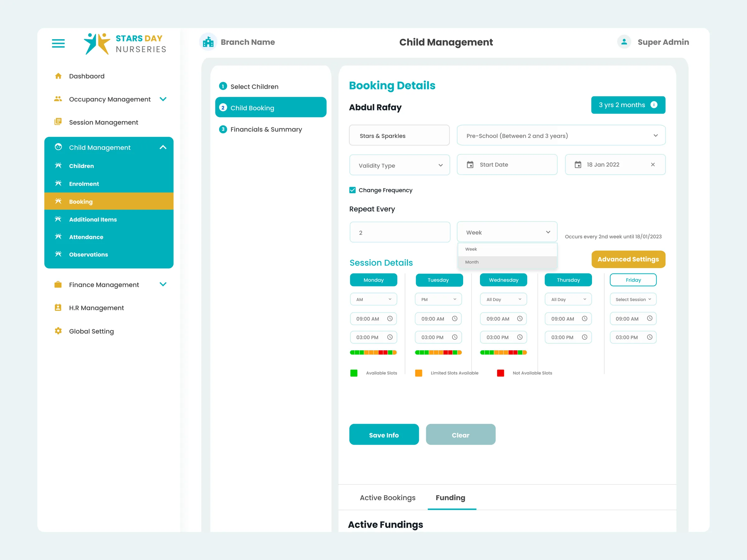Image resolution: width=747 pixels, height=560 pixels.
Task: Open the hamburger menu icon
Action: [x=58, y=43]
